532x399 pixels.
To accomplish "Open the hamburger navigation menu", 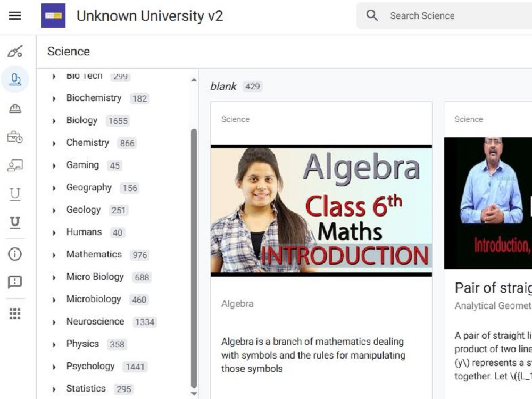I will coord(15,15).
